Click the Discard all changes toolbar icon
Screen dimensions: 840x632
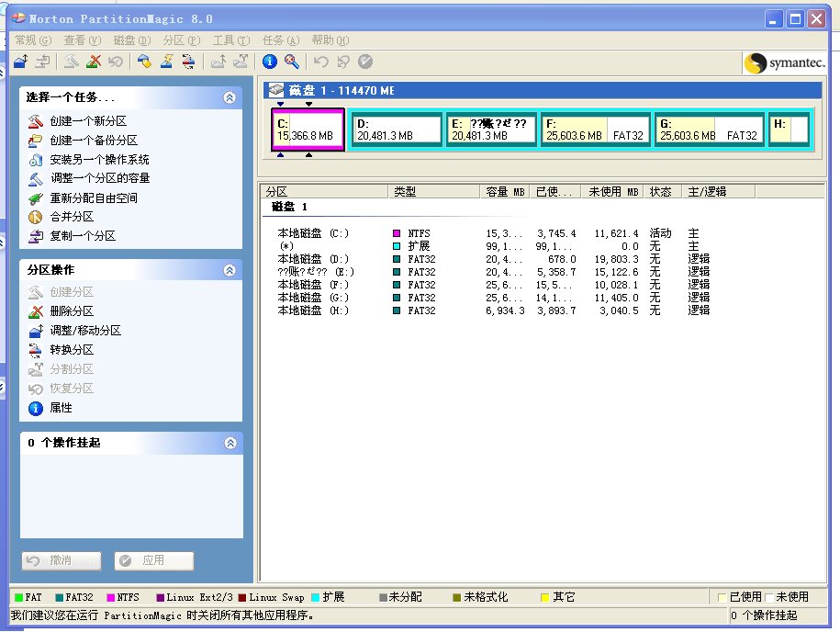click(x=343, y=62)
